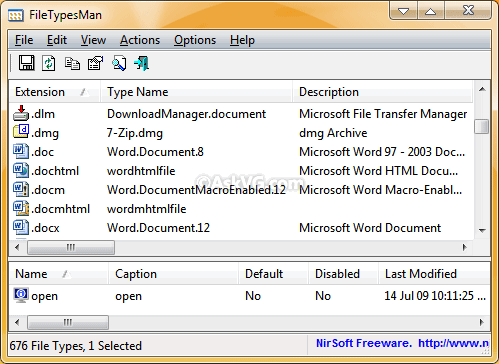
Task: Click the open action icon
Action: pyautogui.click(x=21, y=295)
